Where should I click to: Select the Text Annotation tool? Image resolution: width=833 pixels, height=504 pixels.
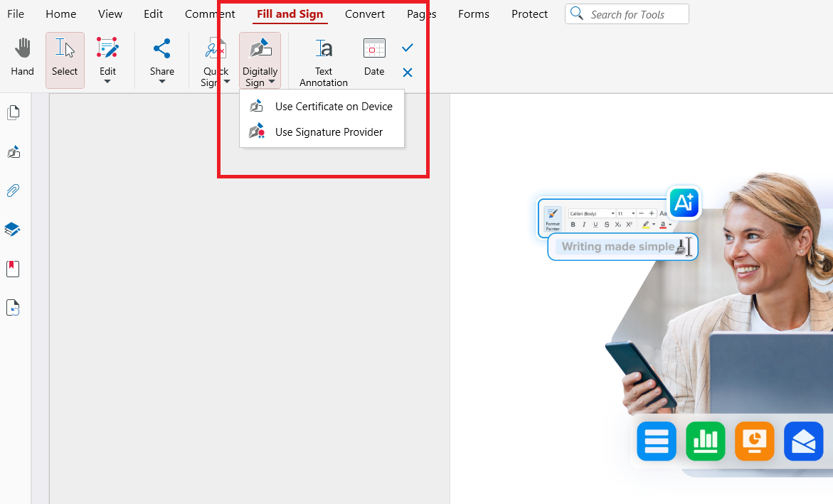coord(323,58)
